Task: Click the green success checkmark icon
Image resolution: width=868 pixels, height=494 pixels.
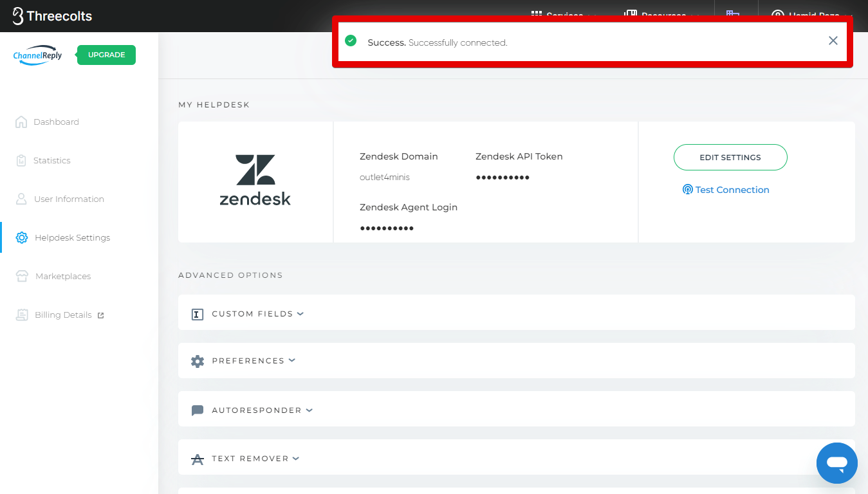Action: point(351,41)
